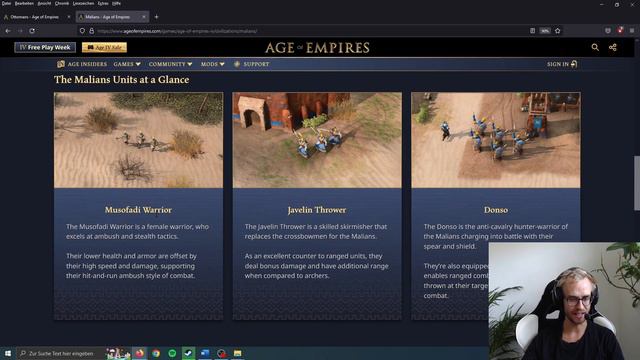
Task: Toggle reader view icon in address bar
Action: 532,31
